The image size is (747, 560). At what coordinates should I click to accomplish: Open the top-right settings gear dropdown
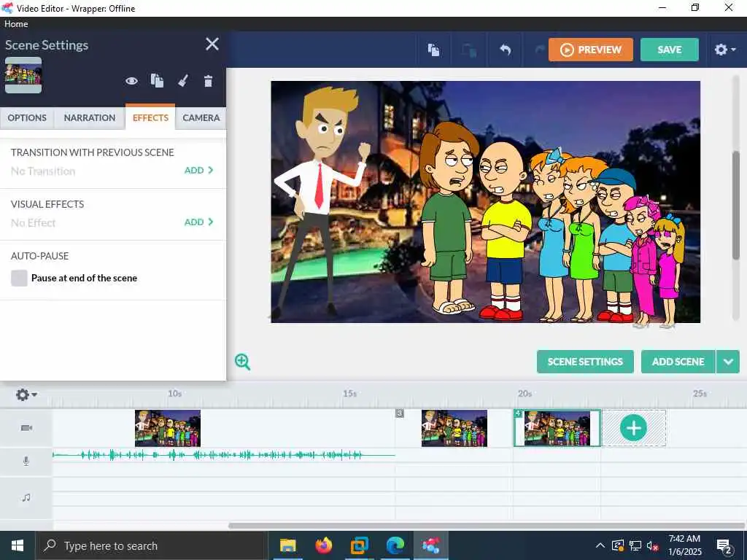724,50
